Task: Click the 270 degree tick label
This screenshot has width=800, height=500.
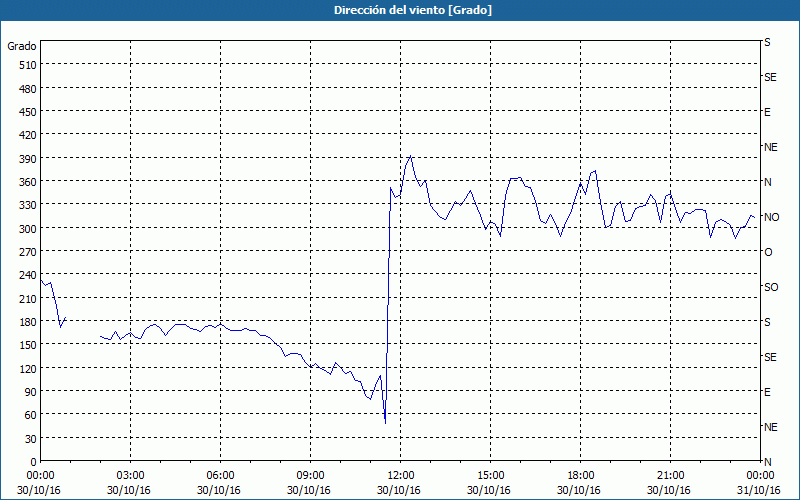Action: pyautogui.click(x=28, y=252)
